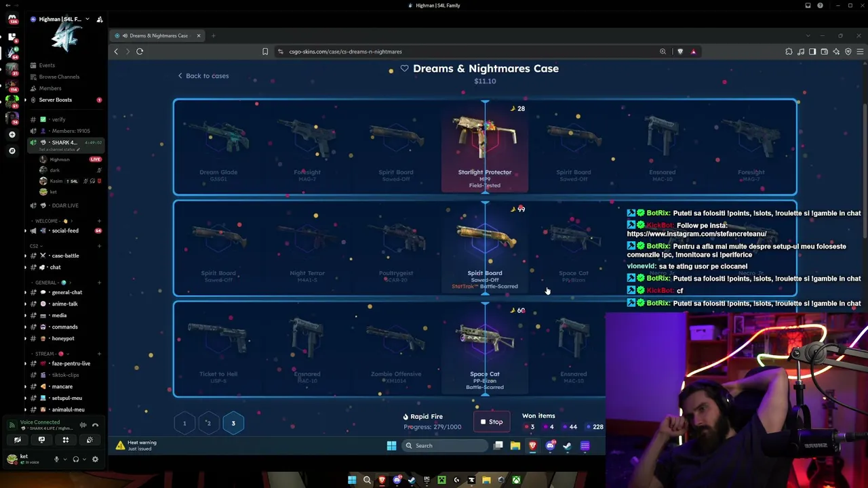868x488 pixels.
Task: Select the Space Cat PP-Bizon winning item
Action: pos(485,349)
